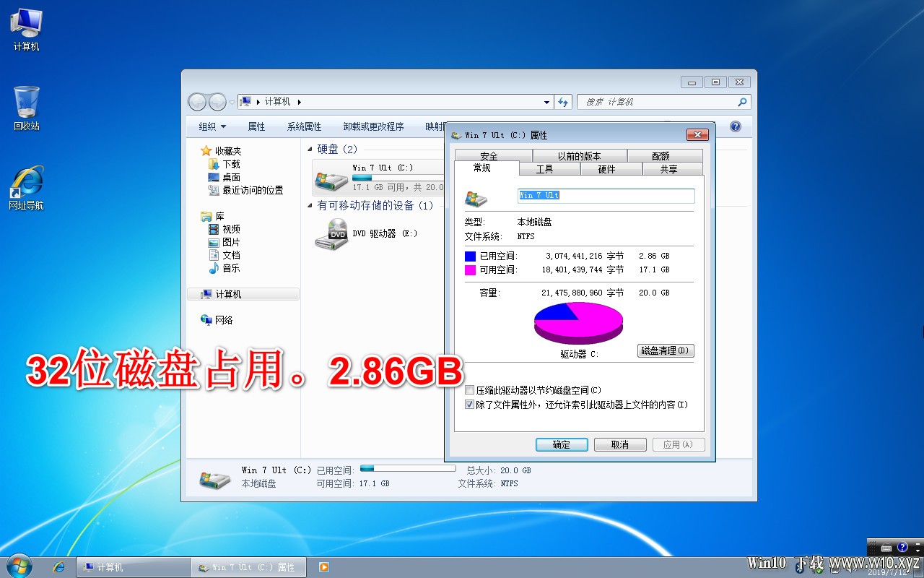The height and width of the screenshot is (578, 924).
Task: Click the Explorer Back navigation button
Action: [x=198, y=102]
